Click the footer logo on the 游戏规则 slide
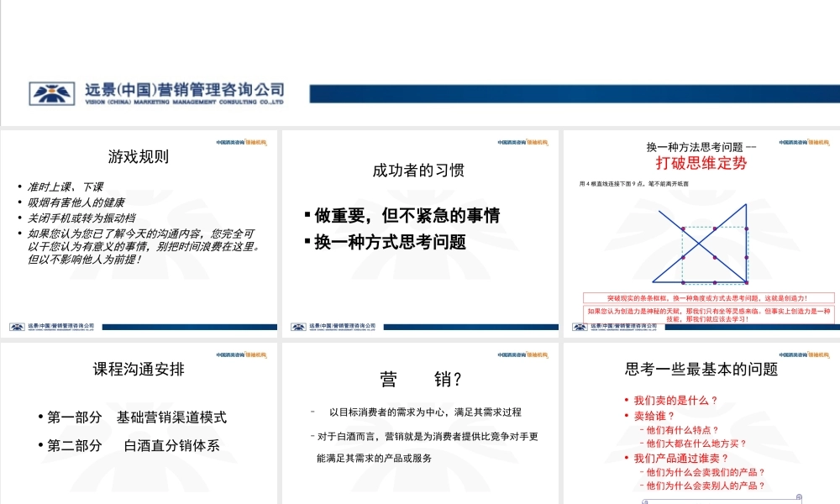The width and height of the screenshot is (840, 504). (x=15, y=327)
